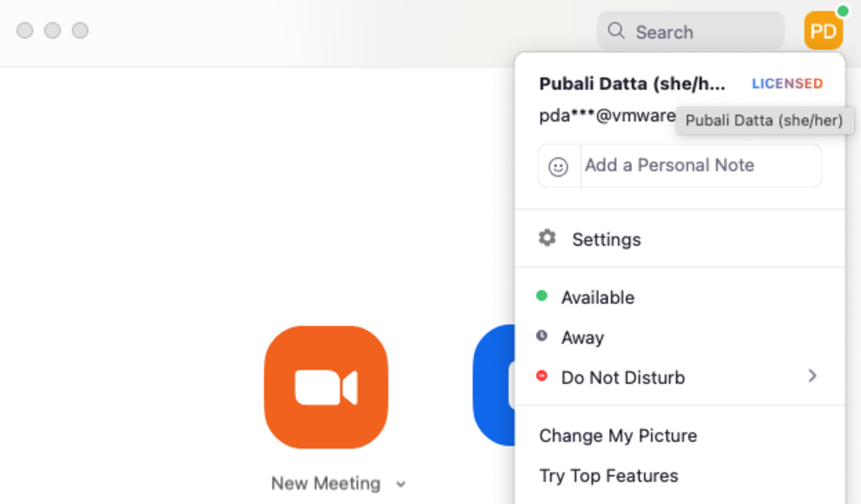Click the magnifying glass search icon
The height and width of the screenshot is (504, 861).
tap(616, 31)
